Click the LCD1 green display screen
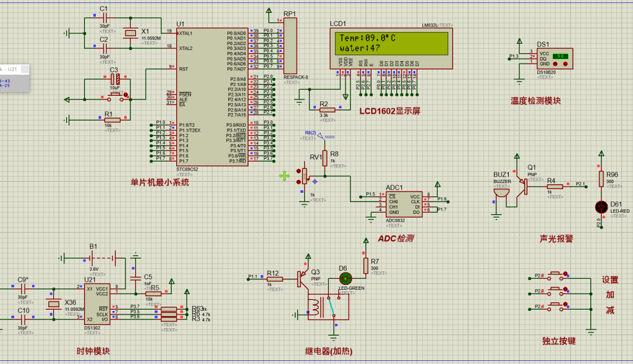This screenshot has width=633, height=364. (x=391, y=43)
